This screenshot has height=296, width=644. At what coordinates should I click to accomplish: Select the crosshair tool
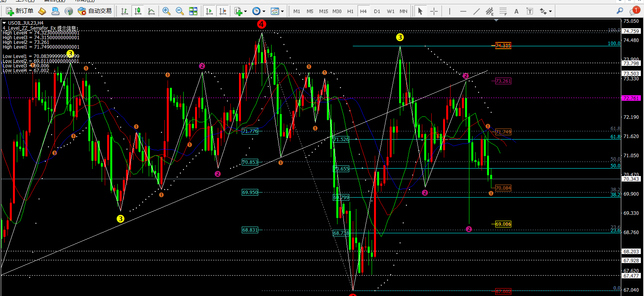[x=434, y=11]
